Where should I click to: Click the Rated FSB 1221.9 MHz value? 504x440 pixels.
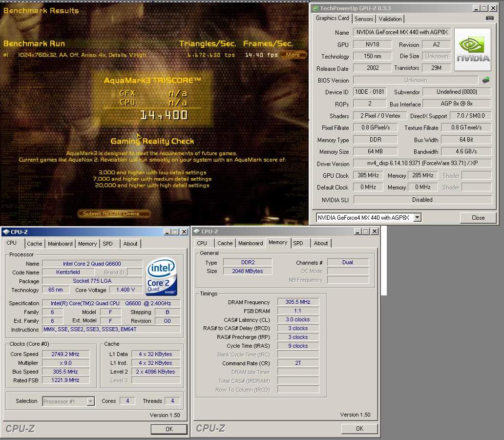(x=65, y=380)
